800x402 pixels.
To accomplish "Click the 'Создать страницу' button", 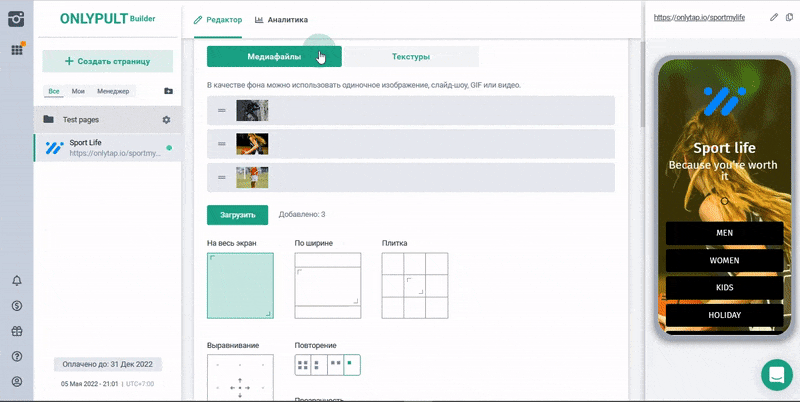I will [x=107, y=61].
